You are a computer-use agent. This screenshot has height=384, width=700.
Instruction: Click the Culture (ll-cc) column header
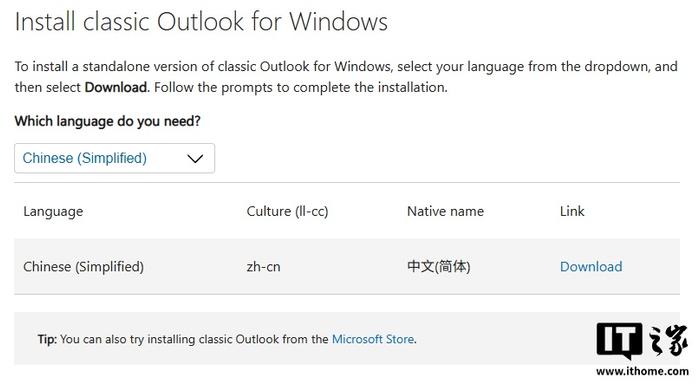pyautogui.click(x=287, y=211)
